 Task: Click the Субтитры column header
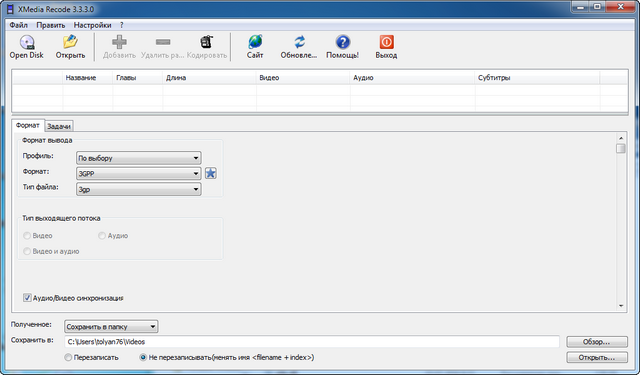coord(538,78)
